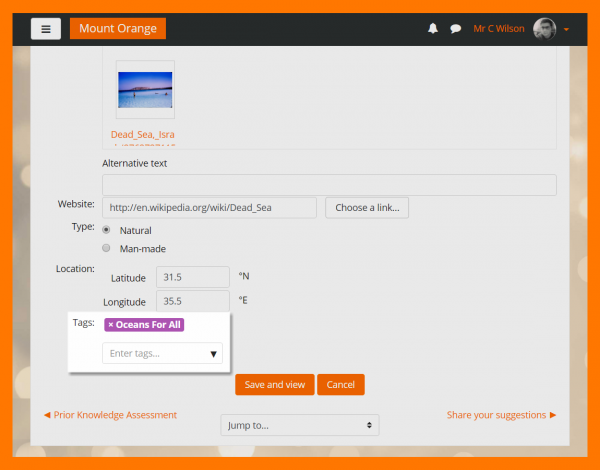Expand the user menu caret

566,29
